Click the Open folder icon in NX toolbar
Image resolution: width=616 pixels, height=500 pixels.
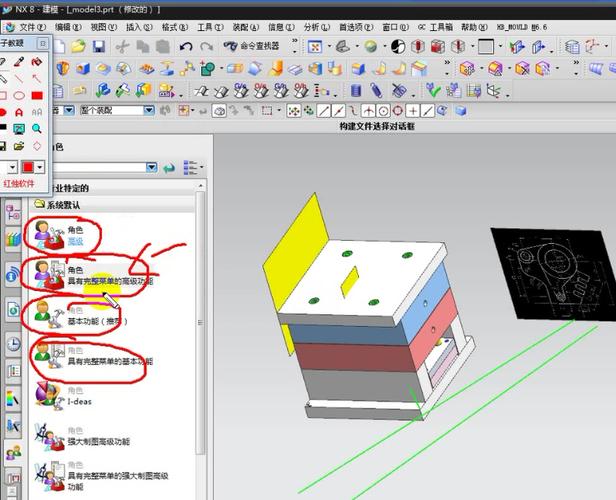coord(79,46)
